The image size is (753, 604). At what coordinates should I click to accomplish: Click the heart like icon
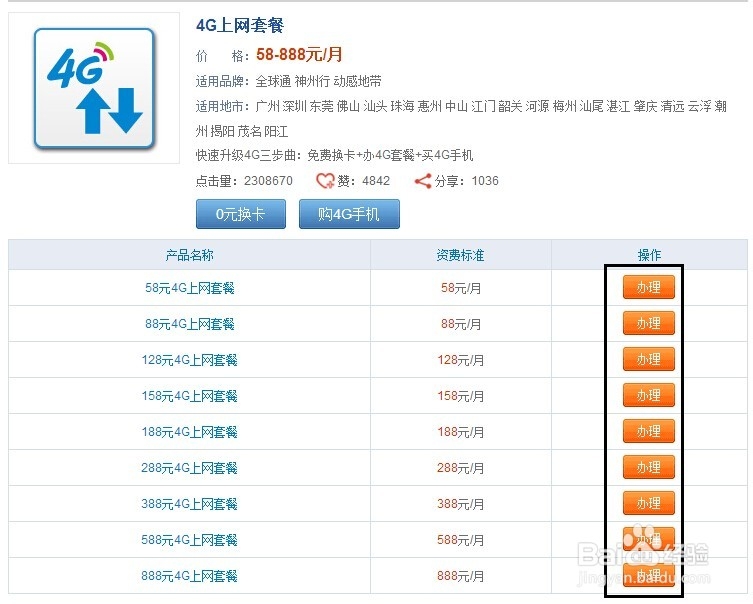point(325,181)
